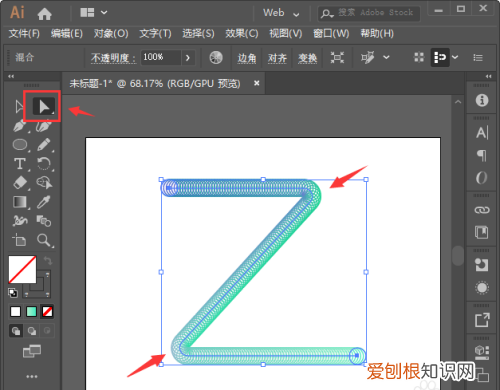The width and height of the screenshot is (500, 390).
Task: Open dropdown next to select similar objects
Action: [x=386, y=57]
